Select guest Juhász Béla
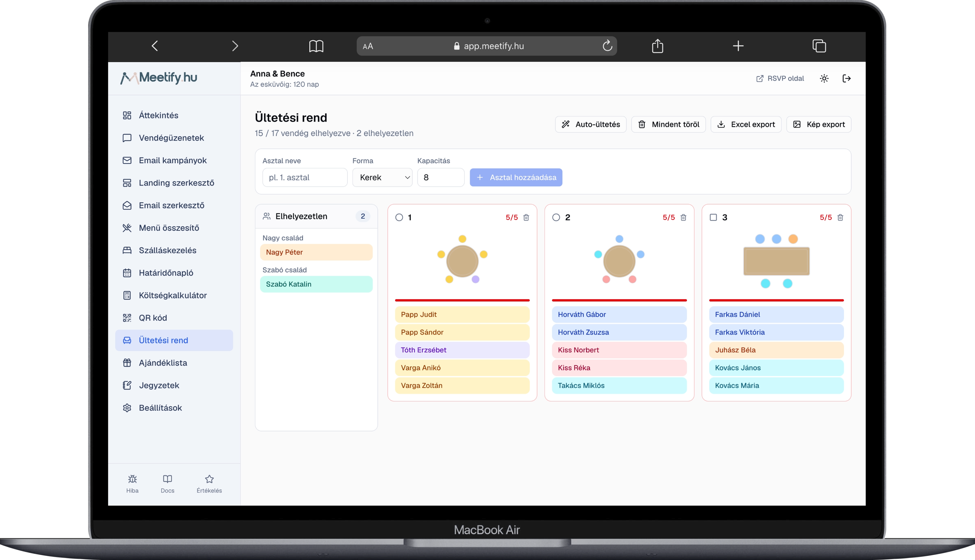 (x=776, y=350)
